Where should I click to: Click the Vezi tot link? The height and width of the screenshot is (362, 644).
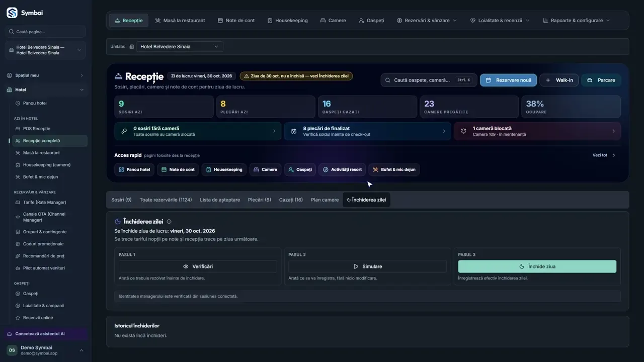pos(604,155)
